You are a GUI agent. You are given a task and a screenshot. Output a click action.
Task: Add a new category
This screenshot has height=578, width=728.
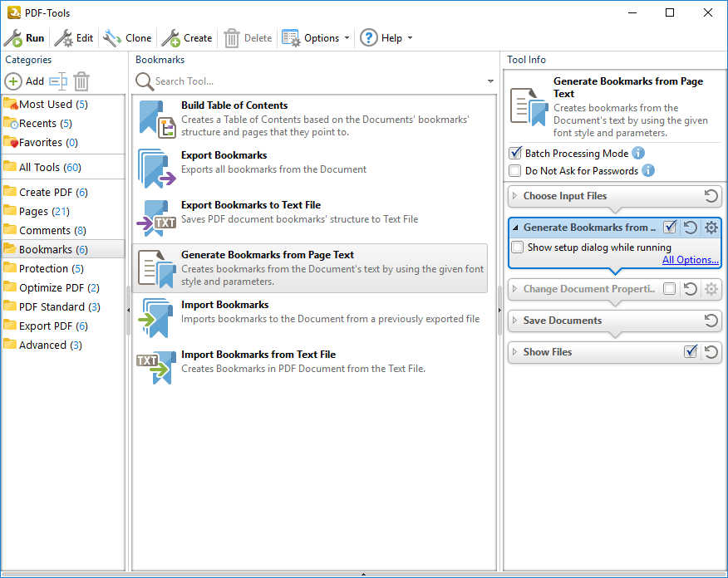point(24,81)
